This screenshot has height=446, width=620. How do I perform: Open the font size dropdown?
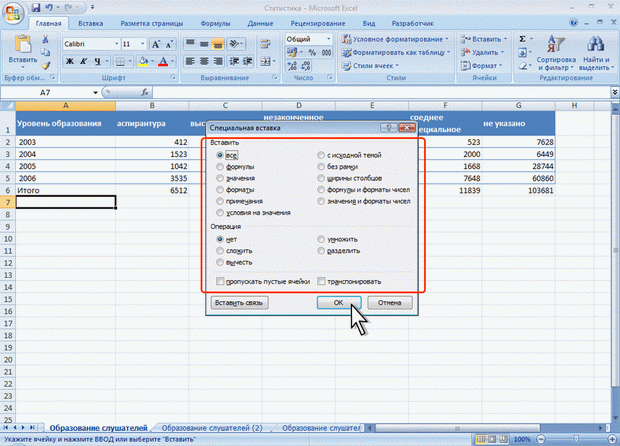142,44
